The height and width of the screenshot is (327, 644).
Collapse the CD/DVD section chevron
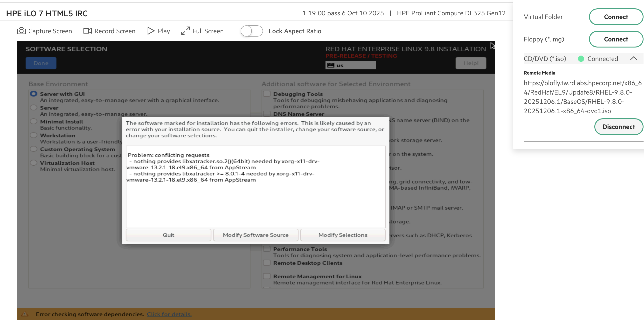pos(634,59)
